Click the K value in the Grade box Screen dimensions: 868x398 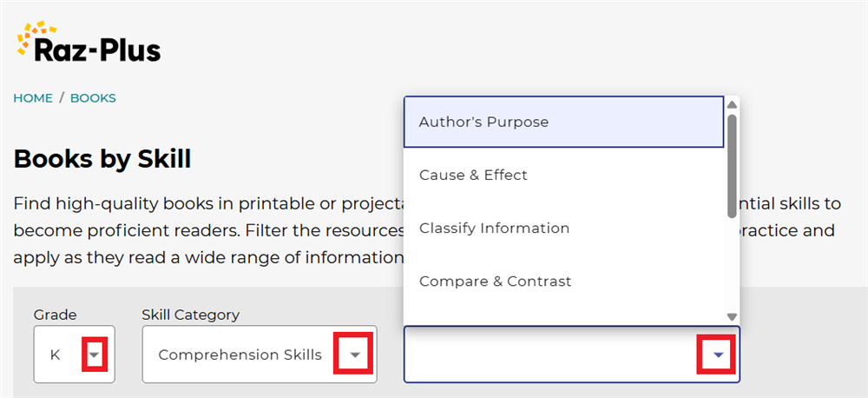coord(55,355)
